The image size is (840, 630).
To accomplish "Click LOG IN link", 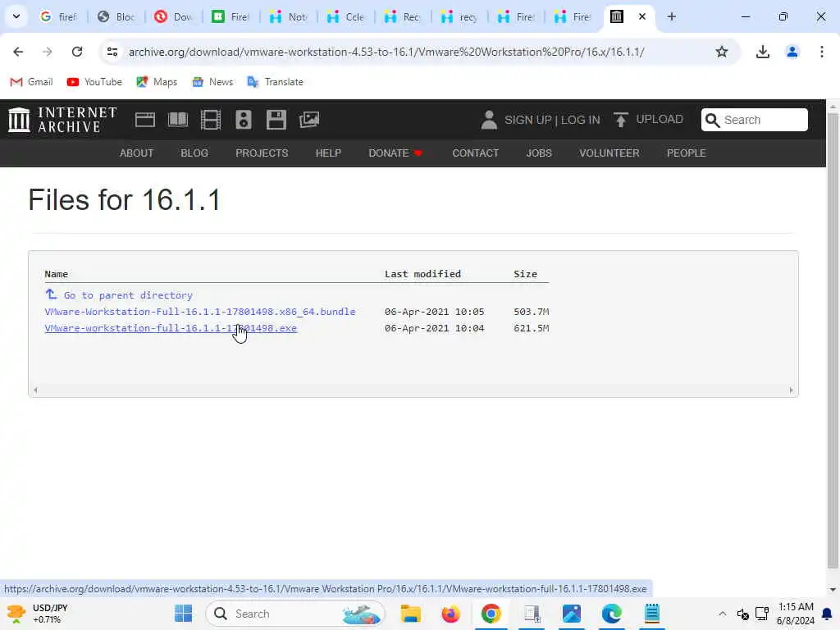I will [x=580, y=120].
